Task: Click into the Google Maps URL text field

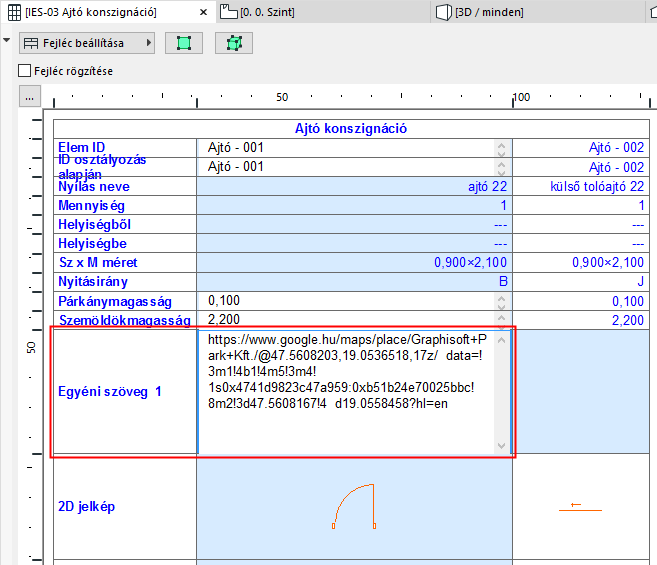Action: 346,392
